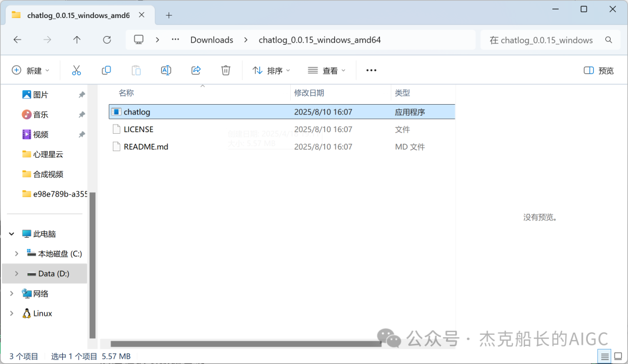The height and width of the screenshot is (364, 628).
Task: Sort by 名称 column header
Action: pos(126,93)
